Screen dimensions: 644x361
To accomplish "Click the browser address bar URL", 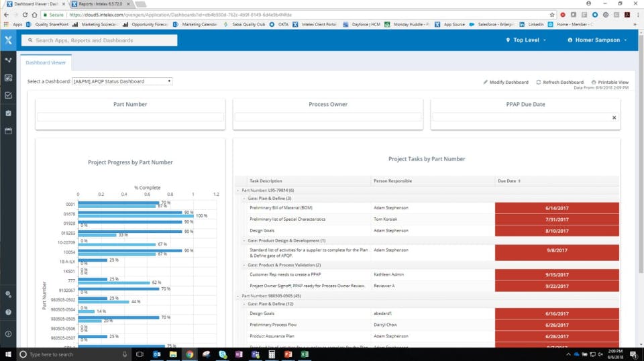I will pyautogui.click(x=180, y=15).
